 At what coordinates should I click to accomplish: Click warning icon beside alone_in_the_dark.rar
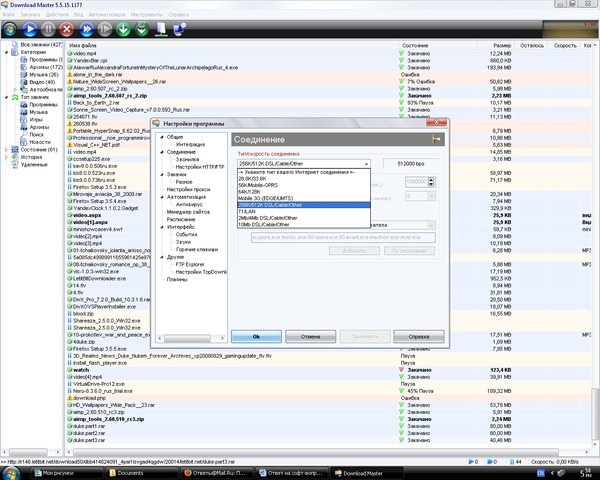click(70, 74)
